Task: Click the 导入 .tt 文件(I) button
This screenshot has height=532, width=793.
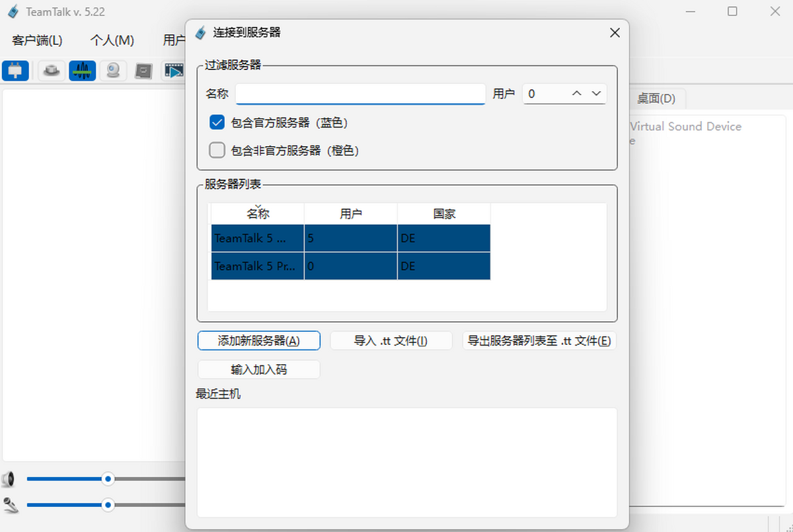Action: (391, 341)
